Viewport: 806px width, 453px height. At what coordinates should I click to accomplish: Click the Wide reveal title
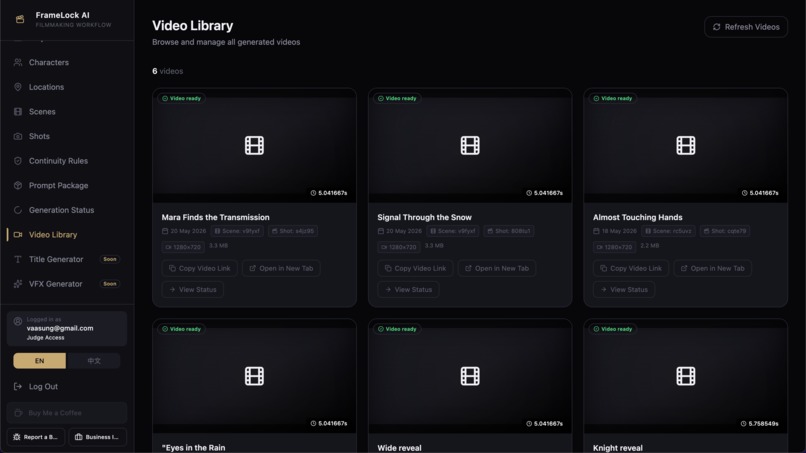coord(399,448)
